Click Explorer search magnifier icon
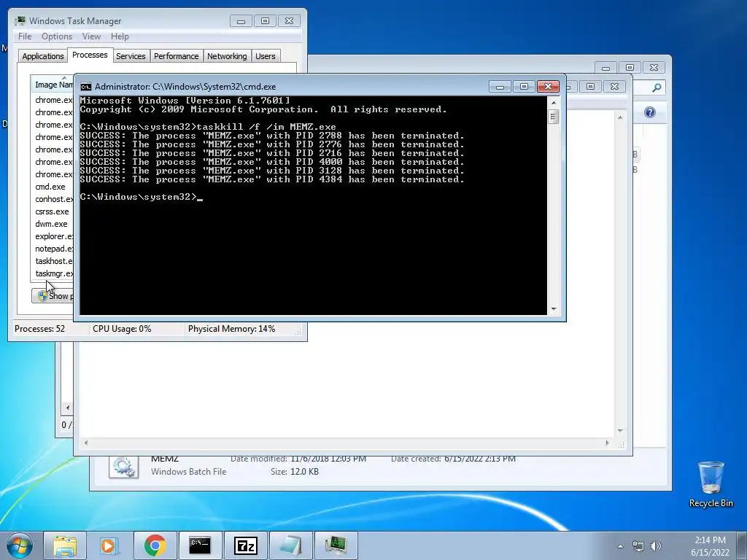The height and width of the screenshot is (560, 747). [x=657, y=87]
